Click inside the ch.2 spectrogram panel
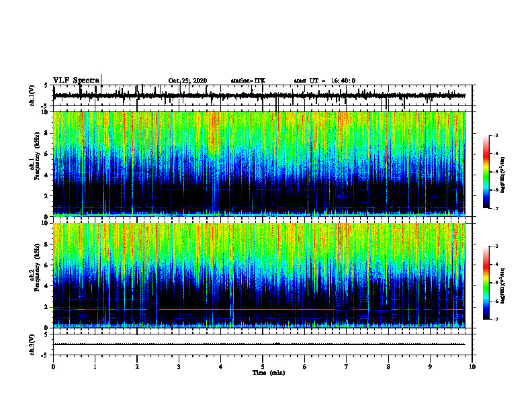Image resolution: width=532 pixels, height=411 pixels. coord(259,275)
